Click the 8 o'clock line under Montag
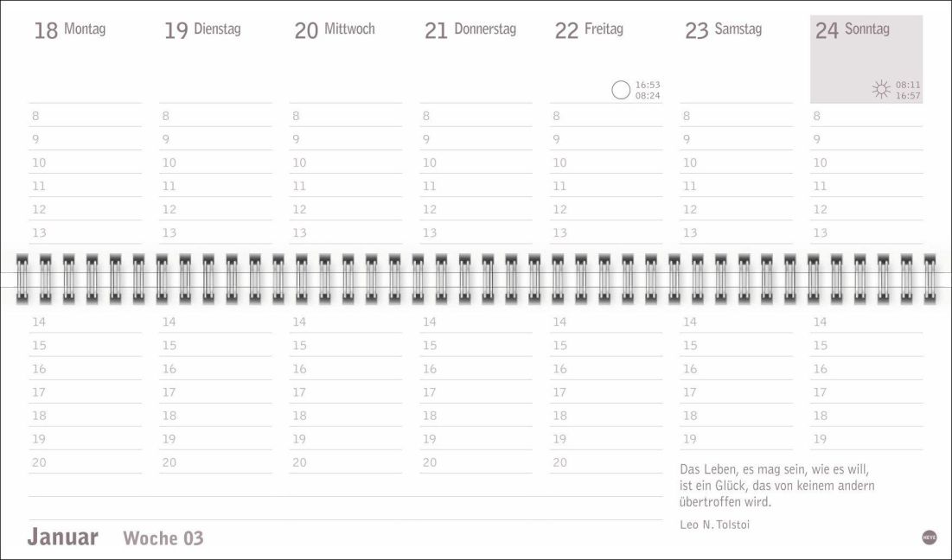The height and width of the screenshot is (560, 952). pos(85,116)
